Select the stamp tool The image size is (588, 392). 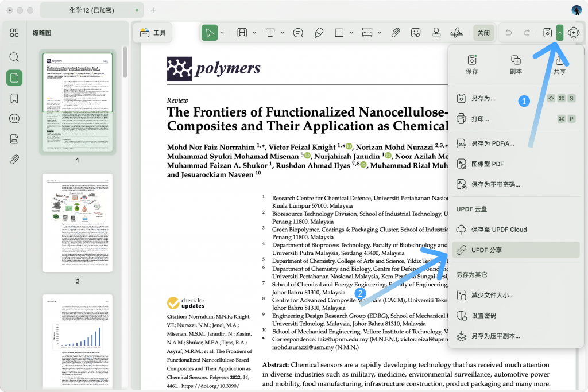coord(436,33)
